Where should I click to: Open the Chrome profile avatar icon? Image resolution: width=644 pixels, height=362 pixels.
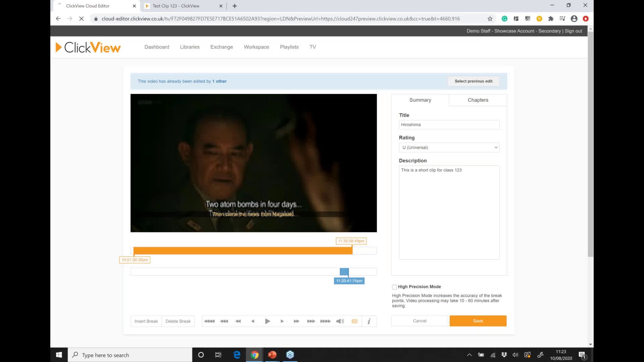tap(574, 19)
